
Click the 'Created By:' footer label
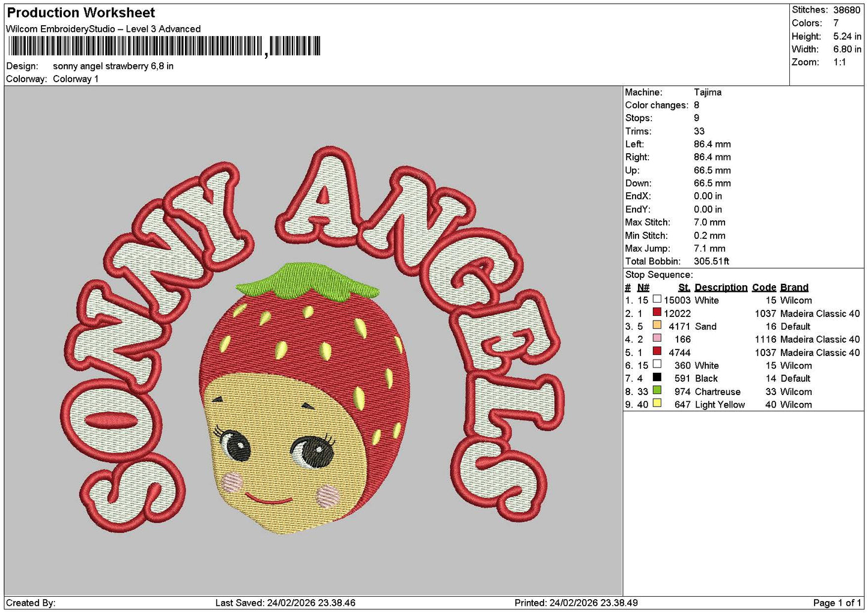31,603
